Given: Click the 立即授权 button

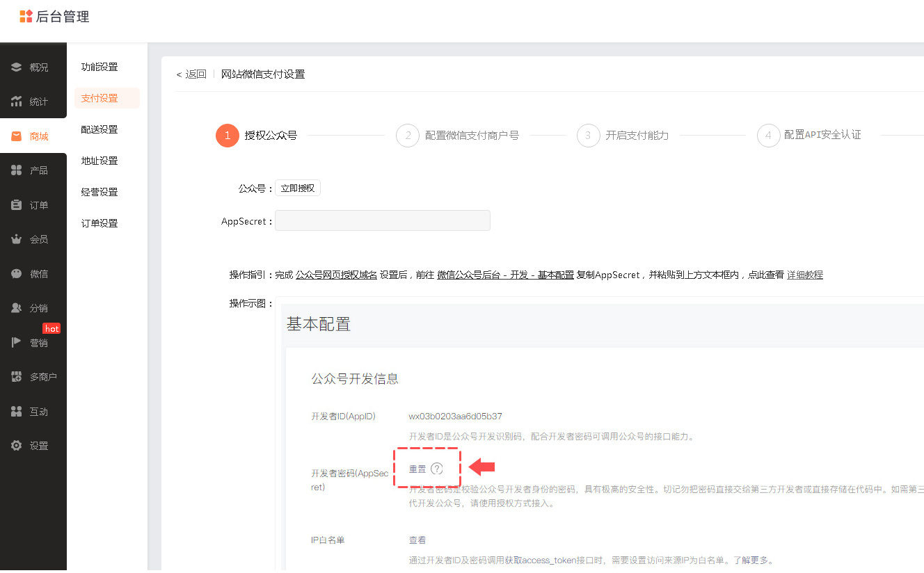Looking at the screenshot, I should click(298, 188).
